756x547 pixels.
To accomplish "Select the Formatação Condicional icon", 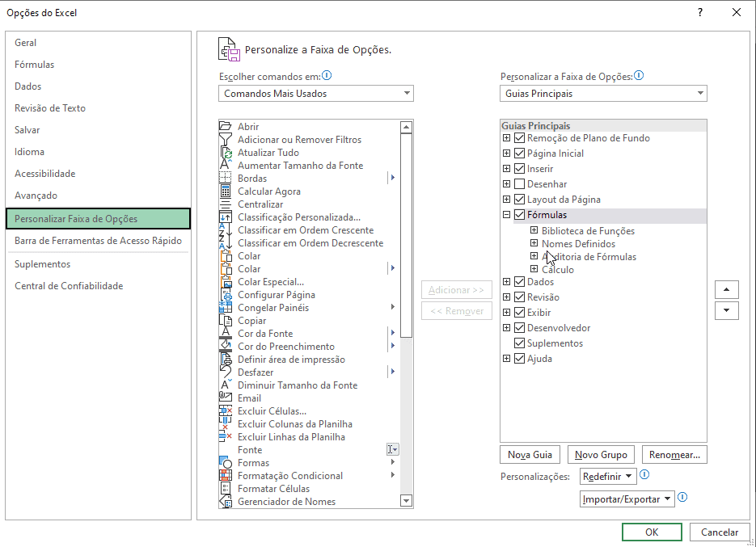I will coord(226,476).
